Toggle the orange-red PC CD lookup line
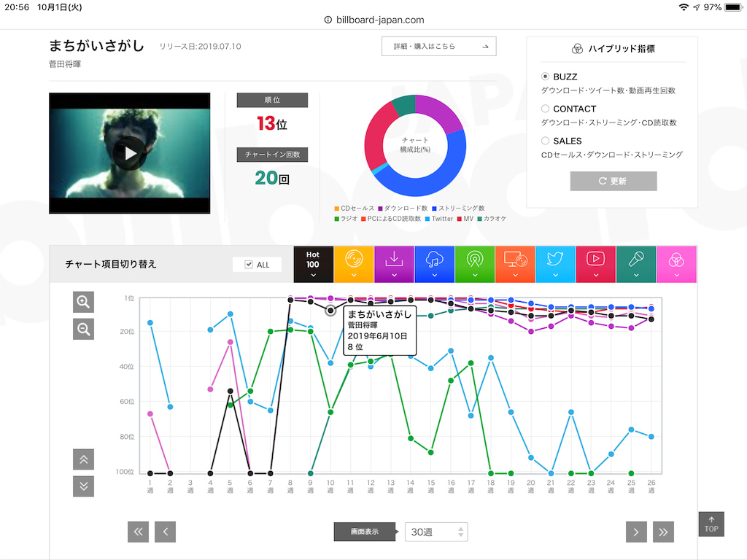Image resolution: width=747 pixels, height=560 pixels. point(515,264)
